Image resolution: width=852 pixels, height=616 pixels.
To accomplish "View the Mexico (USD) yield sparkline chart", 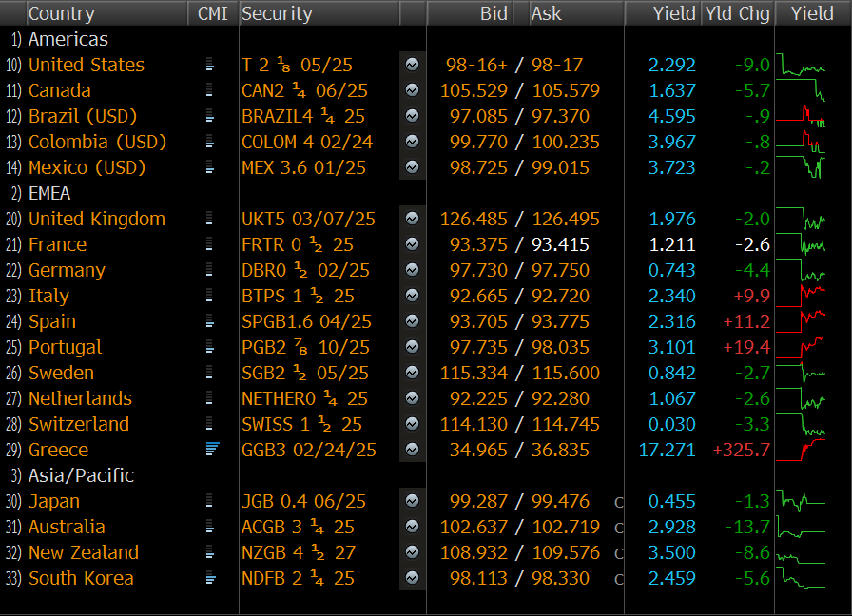I will coord(801,167).
